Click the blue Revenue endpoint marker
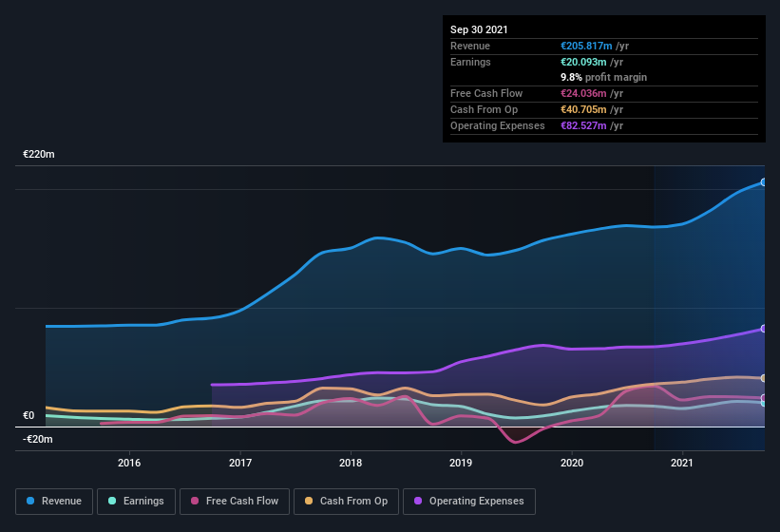Image resolution: width=780 pixels, height=532 pixels. click(764, 182)
